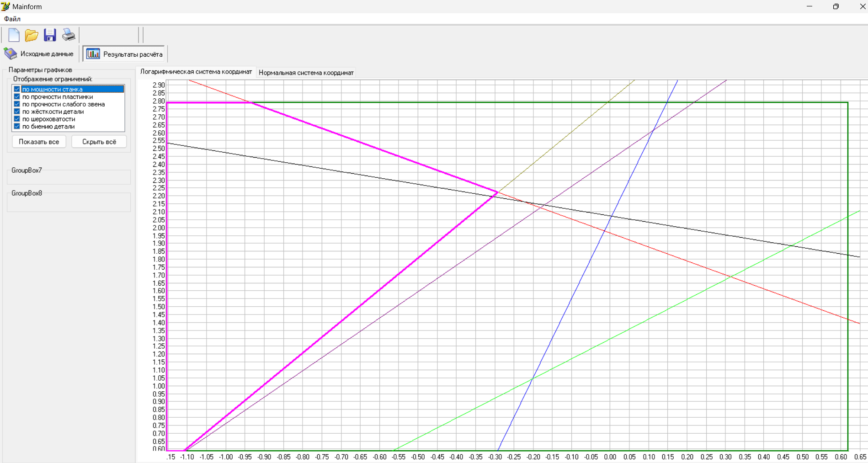Switch to Нормальная система координат tab
The image size is (868, 463).
point(306,73)
